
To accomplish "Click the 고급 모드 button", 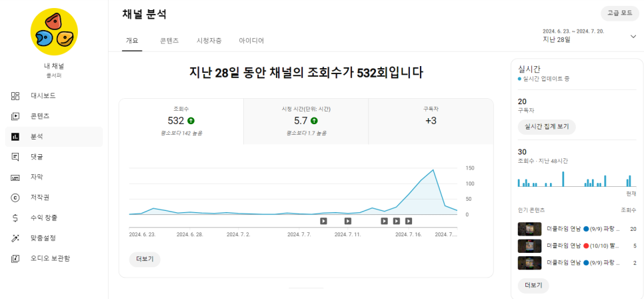I will coord(620,13).
